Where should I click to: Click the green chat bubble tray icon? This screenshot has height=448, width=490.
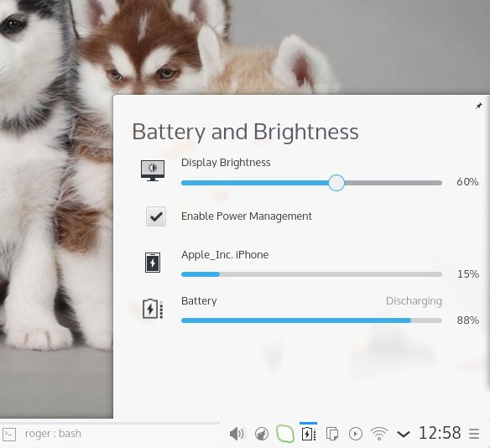click(x=285, y=434)
